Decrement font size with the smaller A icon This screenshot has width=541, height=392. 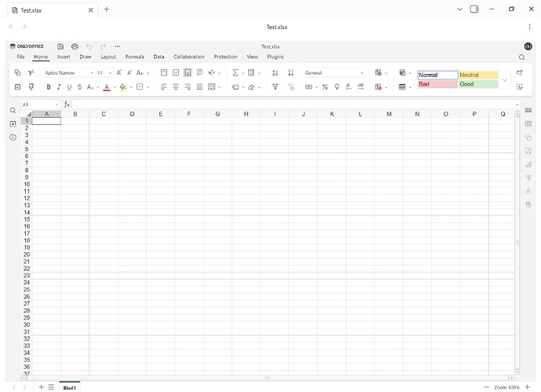130,72
